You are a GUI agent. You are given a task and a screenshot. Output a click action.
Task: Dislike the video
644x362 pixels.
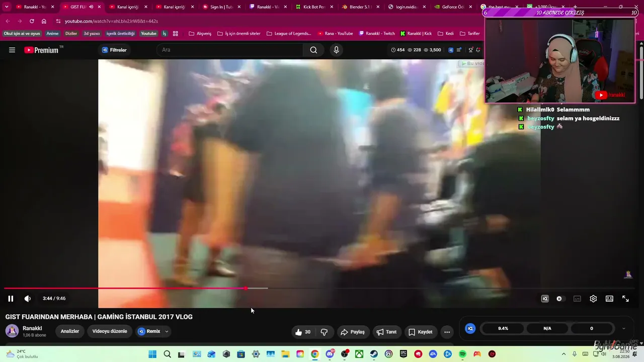pos(324,332)
